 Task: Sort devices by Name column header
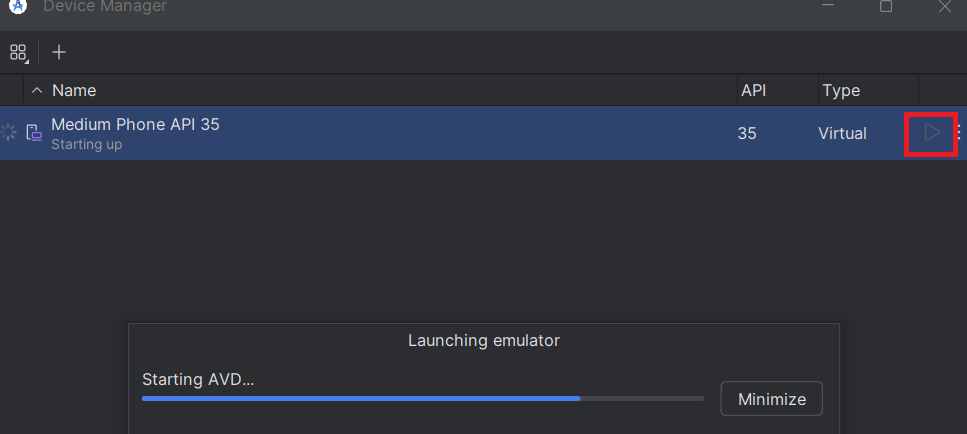click(74, 91)
